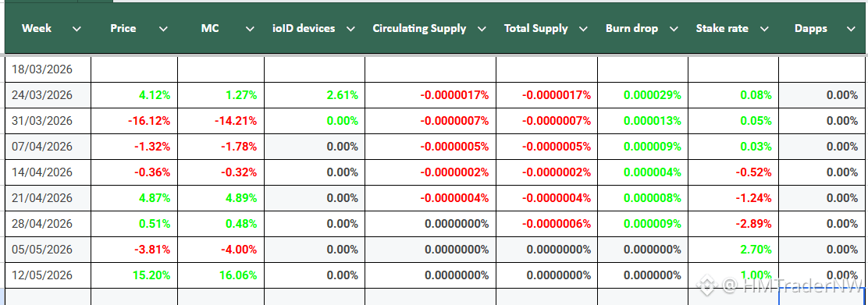The height and width of the screenshot is (305, 868).
Task: Select the 24/03/2026 week cell
Action: click(x=48, y=95)
